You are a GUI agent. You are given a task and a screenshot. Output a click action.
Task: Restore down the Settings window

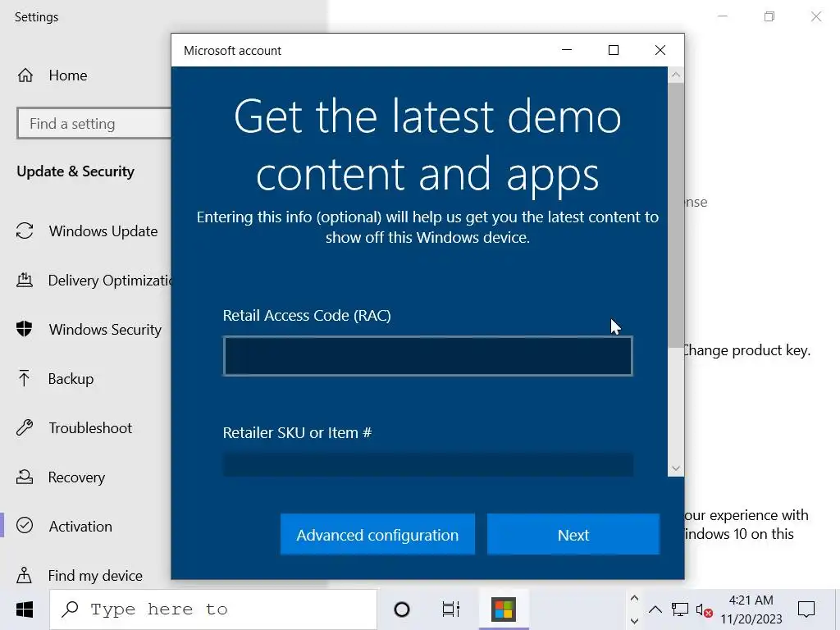coord(769,16)
